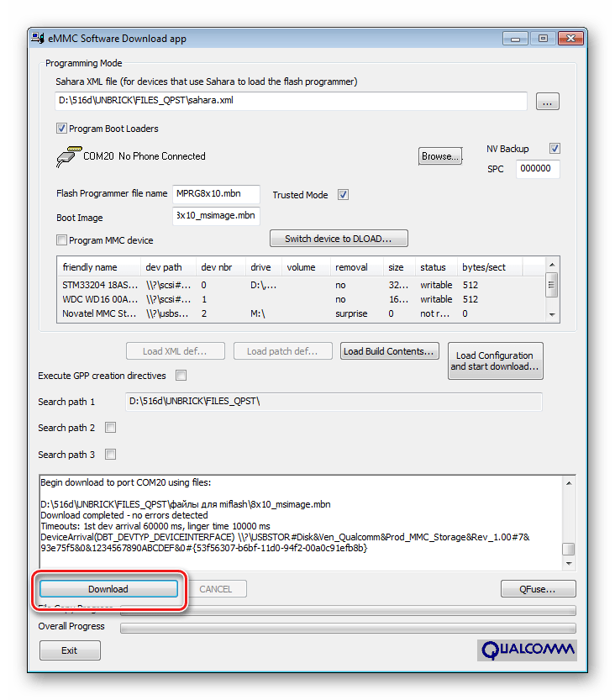Click the device list scroll down arrow

click(552, 314)
